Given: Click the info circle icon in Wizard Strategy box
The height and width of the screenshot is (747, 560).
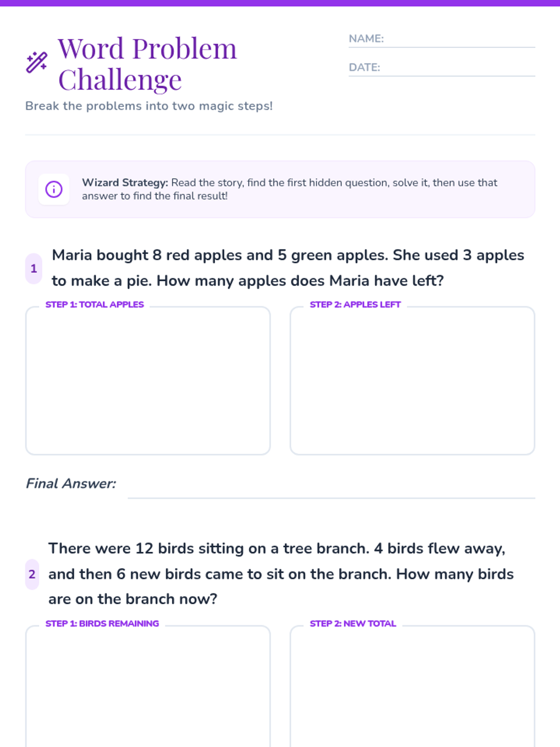Looking at the screenshot, I should (x=54, y=189).
